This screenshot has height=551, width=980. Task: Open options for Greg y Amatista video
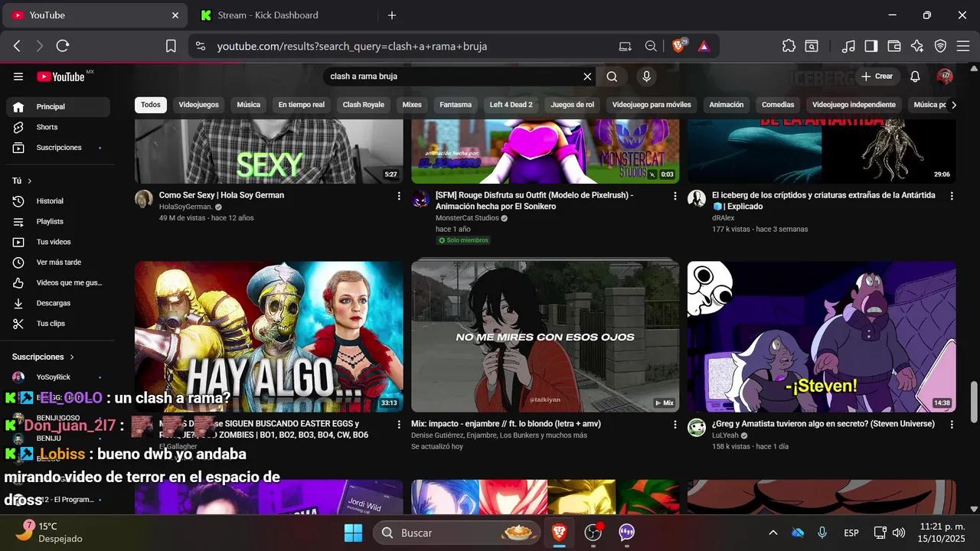coord(952,424)
